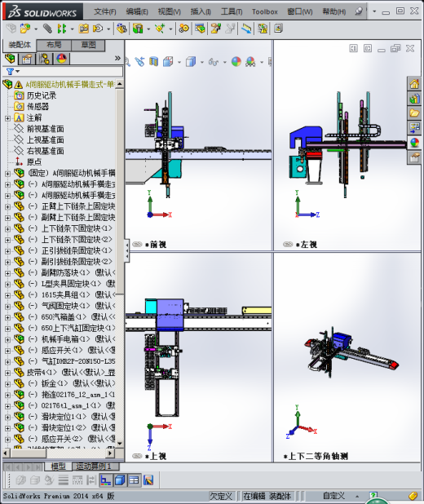Click the reference geometry icon
424x504 pixels.
pos(160,29)
